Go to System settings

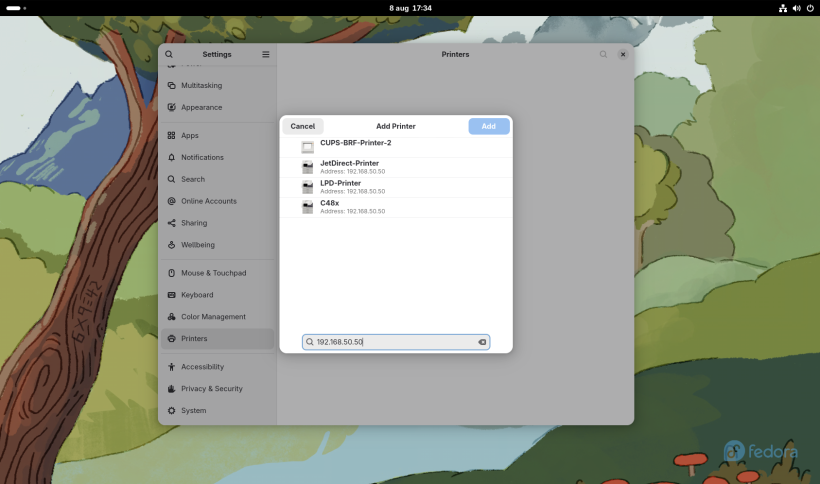click(218, 411)
